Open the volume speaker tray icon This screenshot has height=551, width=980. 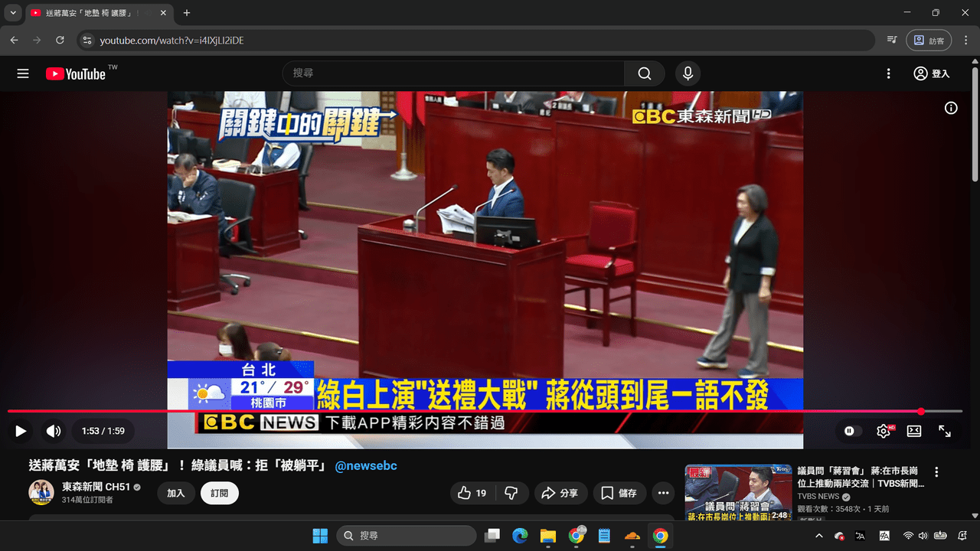(x=923, y=536)
